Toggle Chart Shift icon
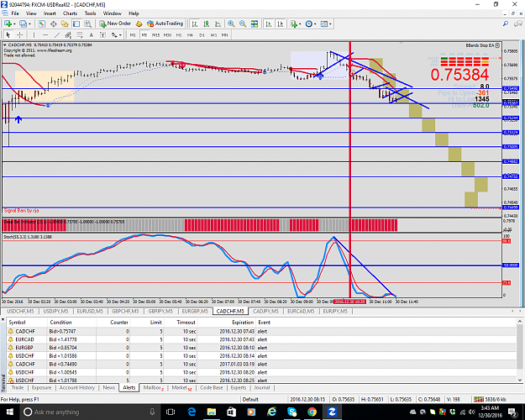The height and width of the screenshot is (420, 525). click(281, 24)
